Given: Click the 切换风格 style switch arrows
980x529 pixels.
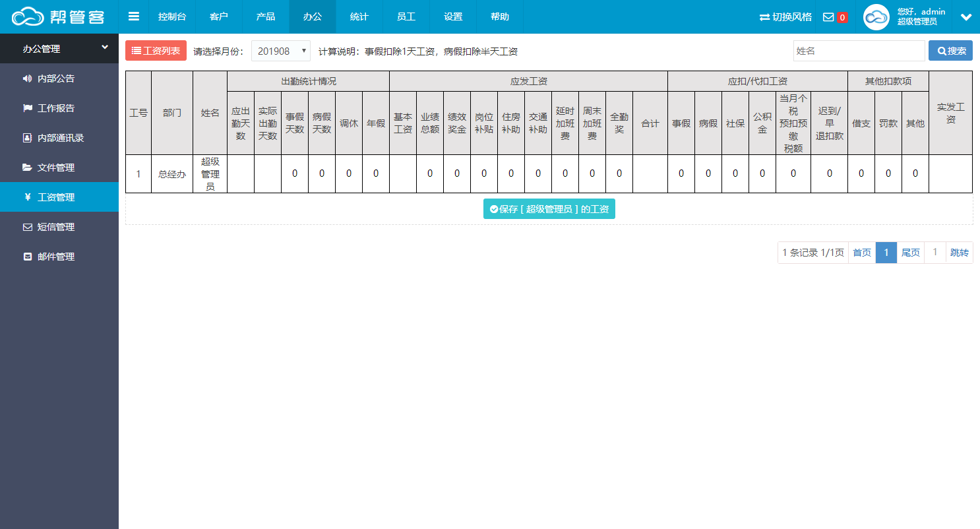Looking at the screenshot, I should [x=764, y=17].
